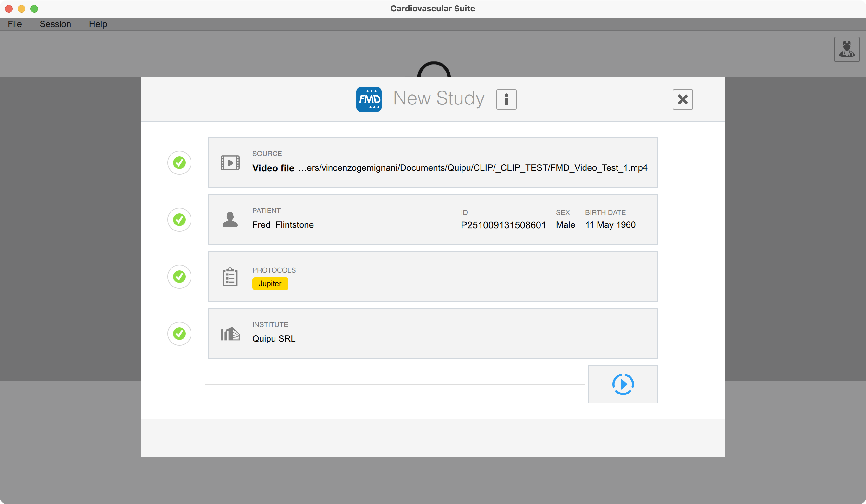
Task: Click the FMD app logo icon
Action: 369,99
